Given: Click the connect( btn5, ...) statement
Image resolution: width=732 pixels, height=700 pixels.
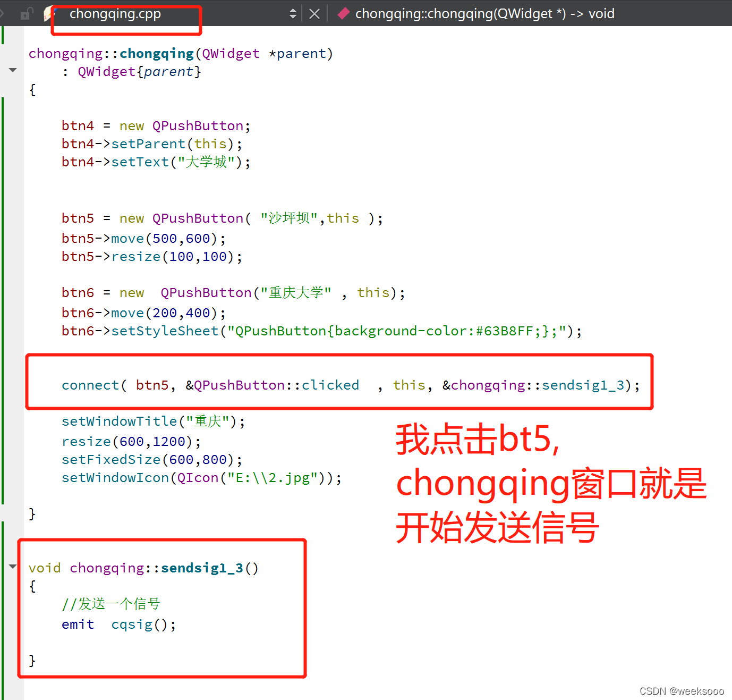Looking at the screenshot, I should coord(351,385).
